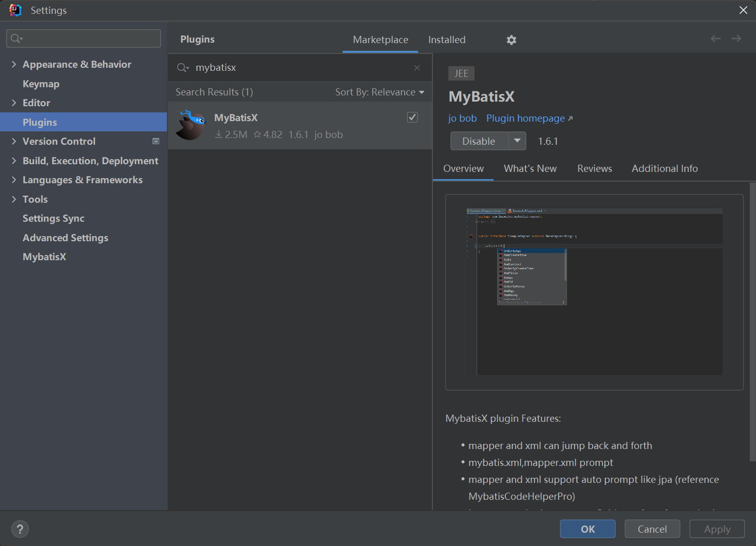Open the help question mark button

point(20,529)
